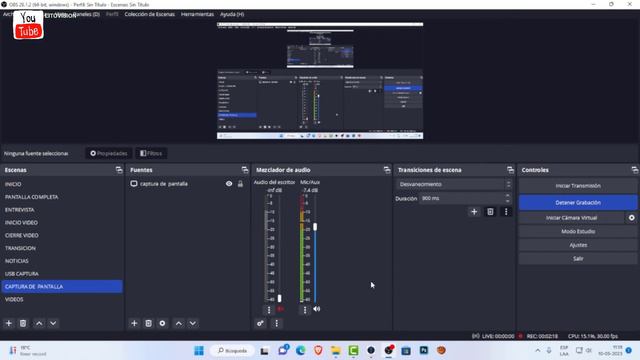The height and width of the screenshot is (360, 640).
Task: Open source properties gear in Fuentes toolbar
Action: [162, 323]
